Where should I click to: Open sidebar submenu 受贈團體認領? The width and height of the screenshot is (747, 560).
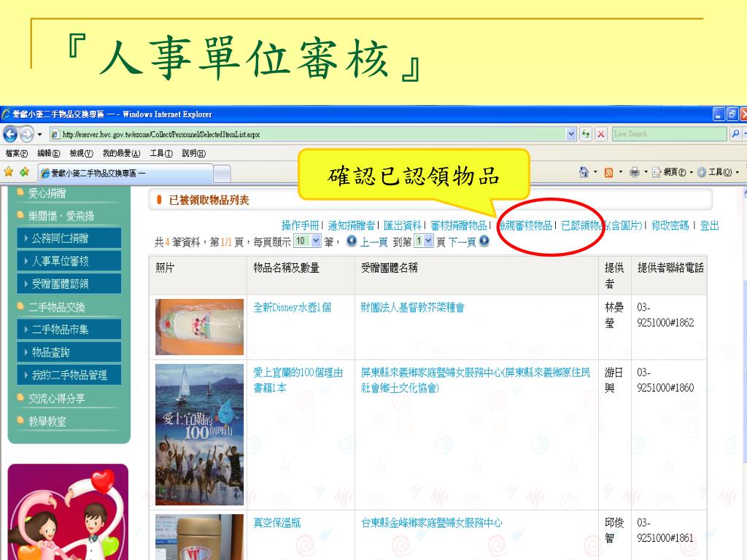click(69, 284)
